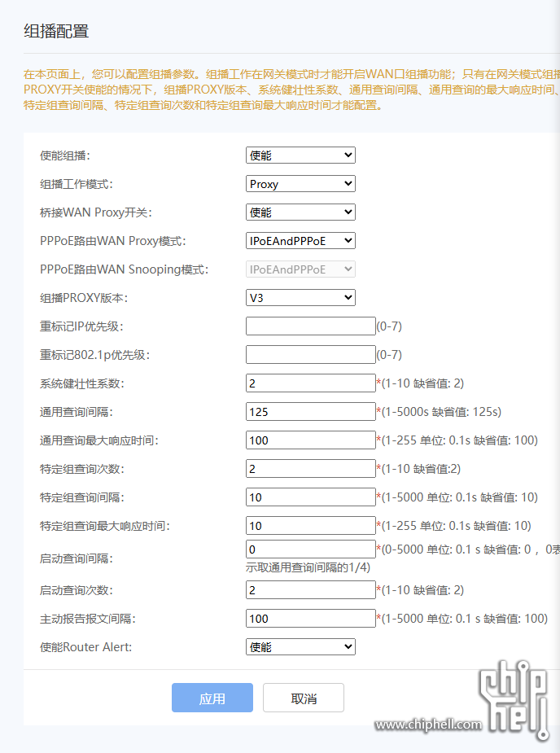Click the (0-7) hint beside 重标记802.1p优先级
Image resolution: width=560 pixels, height=753 pixels.
coord(389,355)
